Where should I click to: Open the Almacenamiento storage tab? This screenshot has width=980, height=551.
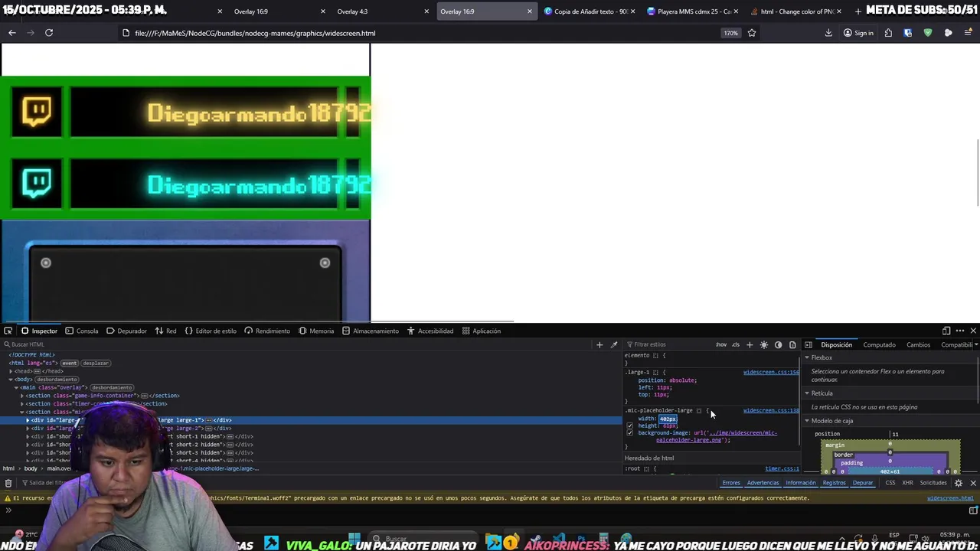coord(371,331)
